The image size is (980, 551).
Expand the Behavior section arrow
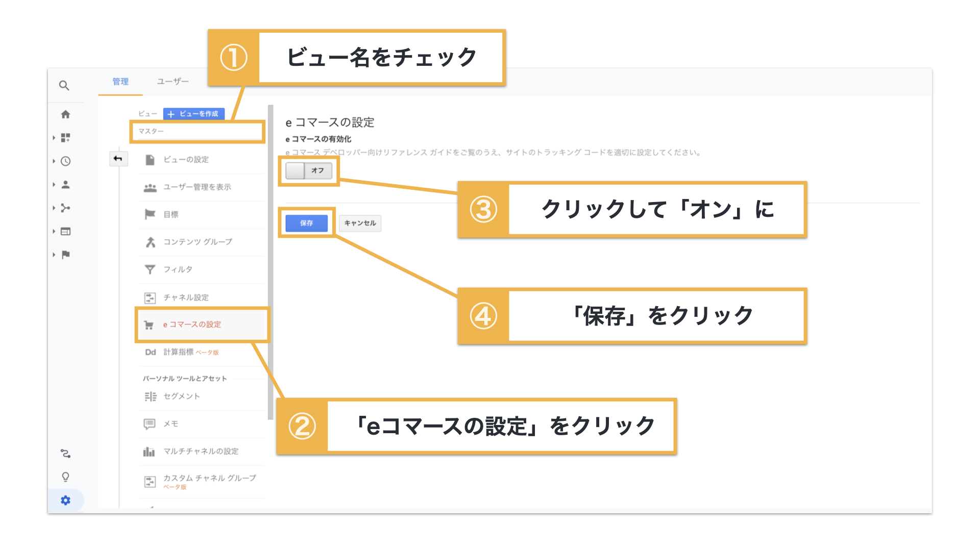[x=54, y=232]
